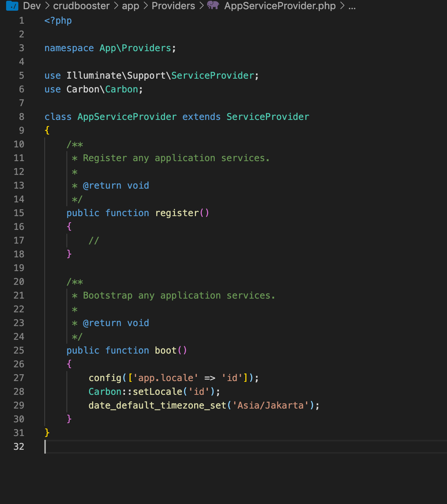The image size is (447, 504).
Task: Open the Providers folder from the breadcrumb
Action: coord(173,6)
